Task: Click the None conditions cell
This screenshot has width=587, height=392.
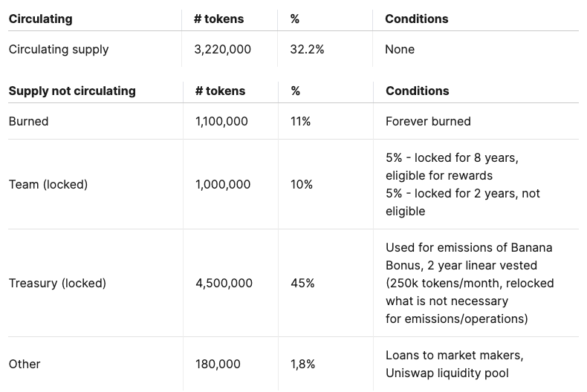Action: tap(400, 50)
